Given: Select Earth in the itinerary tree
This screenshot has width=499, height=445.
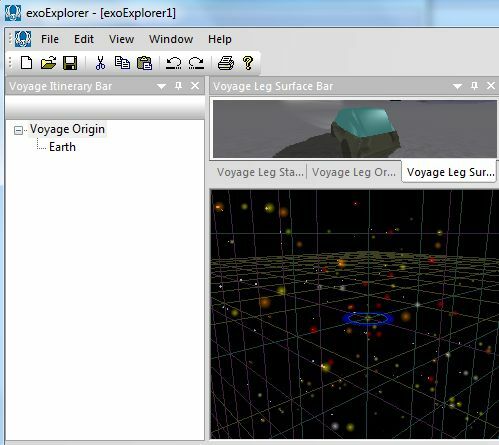Looking at the screenshot, I should pos(62,147).
